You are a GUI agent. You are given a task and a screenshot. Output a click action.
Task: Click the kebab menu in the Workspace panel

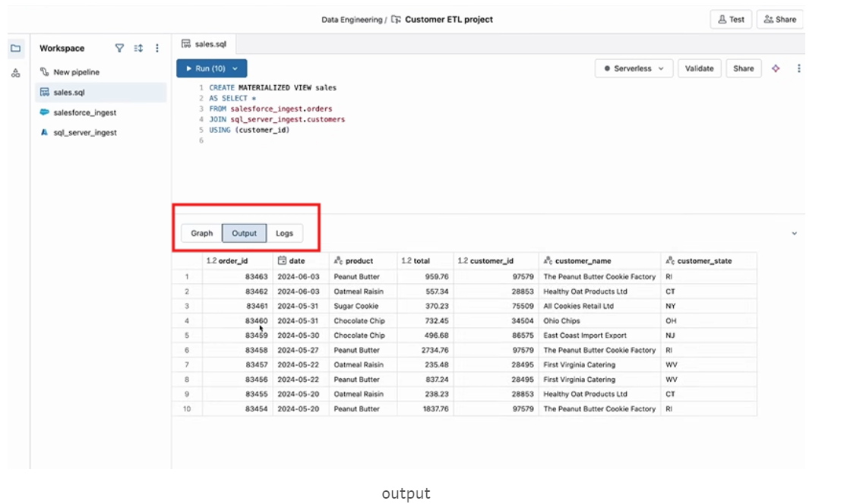point(156,48)
